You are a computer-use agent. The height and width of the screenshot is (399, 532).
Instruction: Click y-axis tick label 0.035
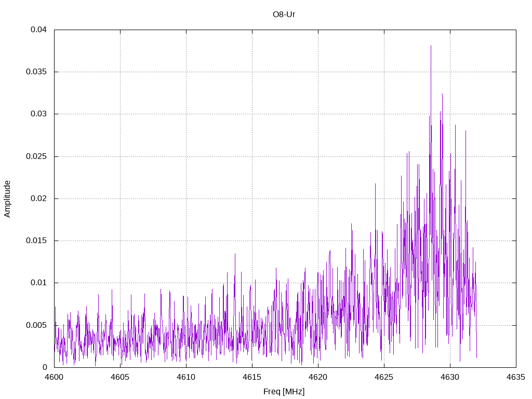[x=36, y=72]
